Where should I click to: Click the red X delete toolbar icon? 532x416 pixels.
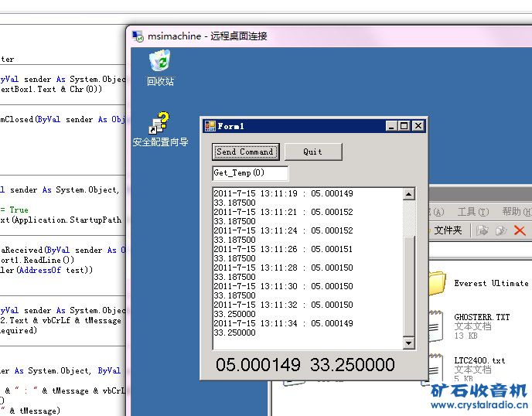pyautogui.click(x=520, y=230)
